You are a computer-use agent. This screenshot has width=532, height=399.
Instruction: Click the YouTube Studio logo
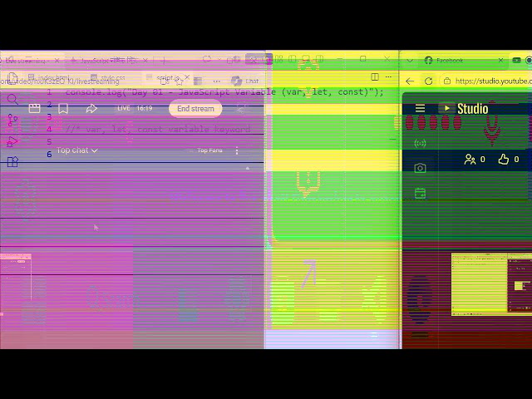[x=463, y=108]
